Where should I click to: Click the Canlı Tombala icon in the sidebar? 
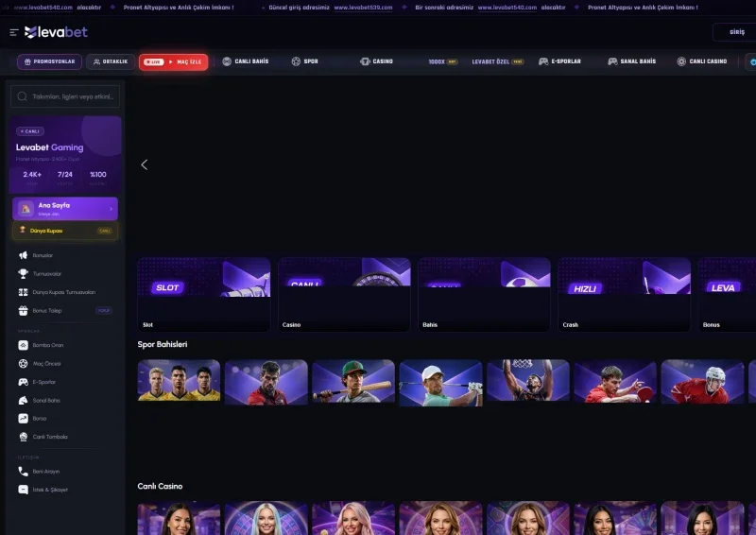(x=23, y=437)
